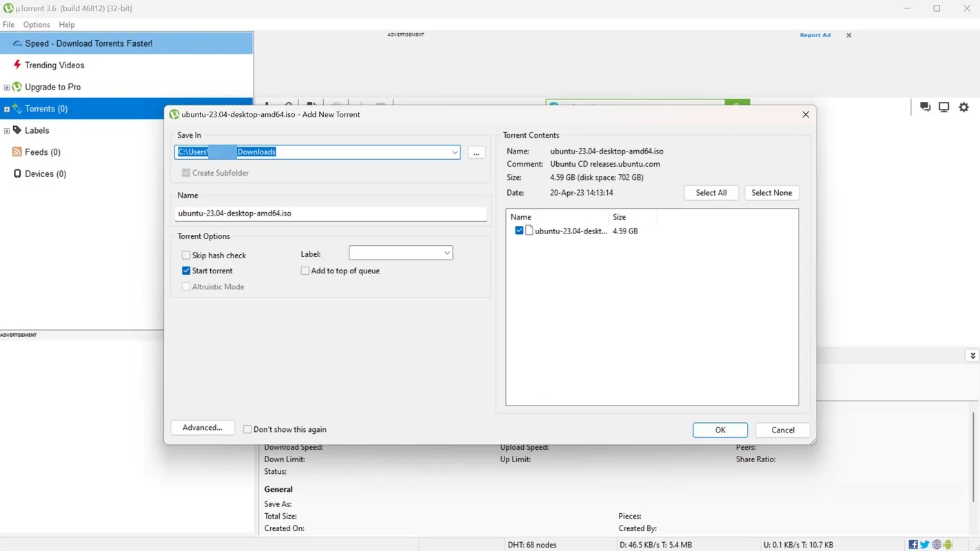This screenshot has width=980, height=551.
Task: Expand the Torrents (0) tree node
Action: 7,109
